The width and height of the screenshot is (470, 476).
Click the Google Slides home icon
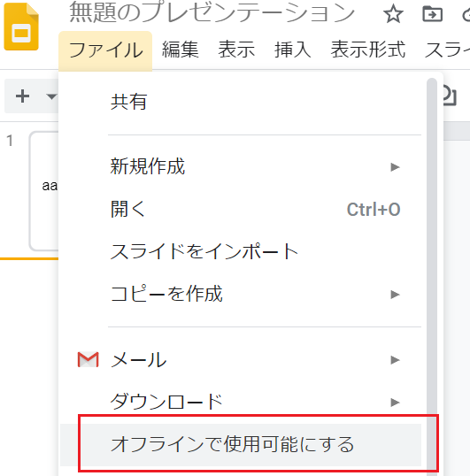(x=21, y=27)
